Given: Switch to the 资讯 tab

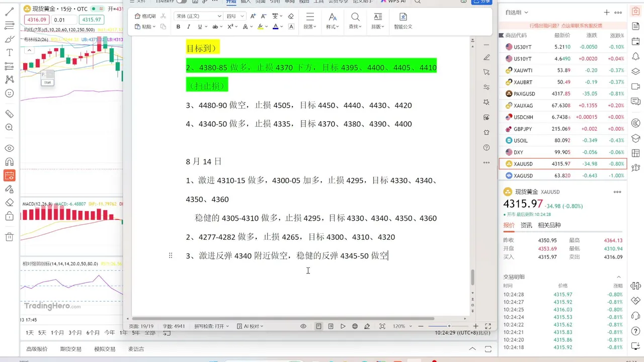Looking at the screenshot, I should point(526,225).
